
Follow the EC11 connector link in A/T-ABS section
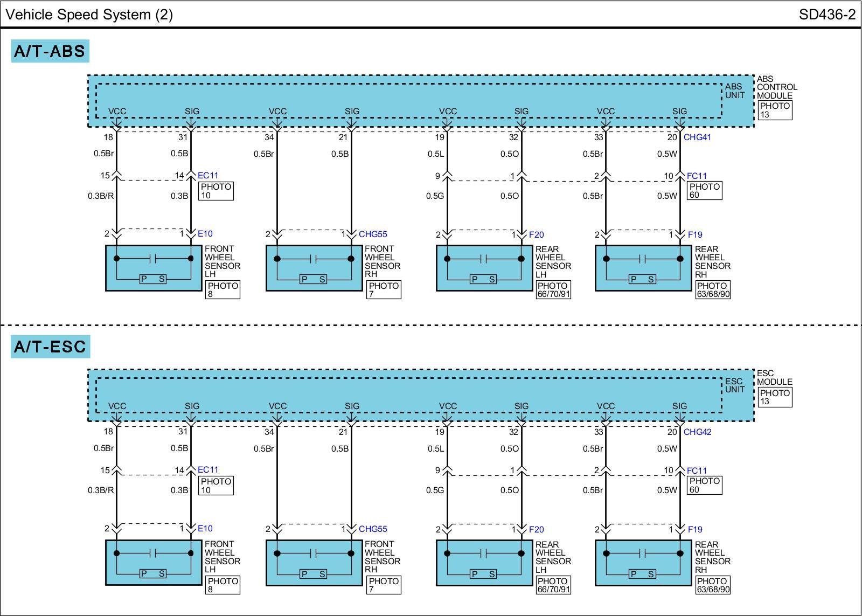pyautogui.click(x=208, y=176)
